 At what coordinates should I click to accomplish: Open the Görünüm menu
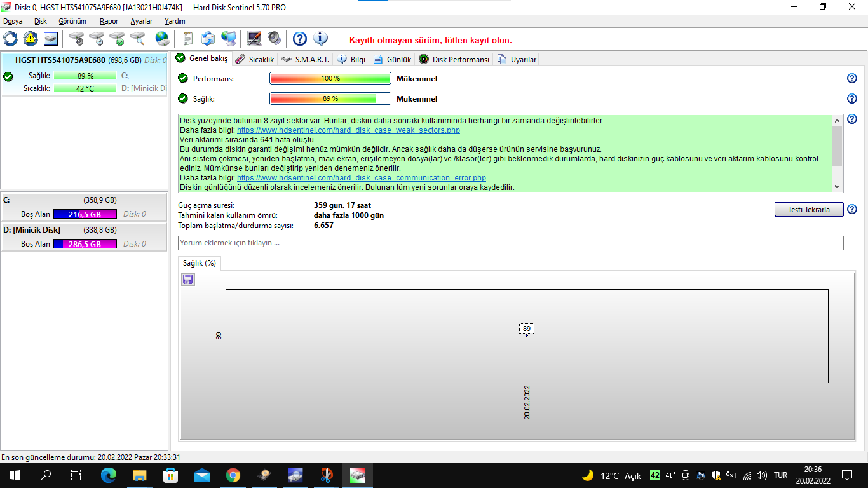72,21
